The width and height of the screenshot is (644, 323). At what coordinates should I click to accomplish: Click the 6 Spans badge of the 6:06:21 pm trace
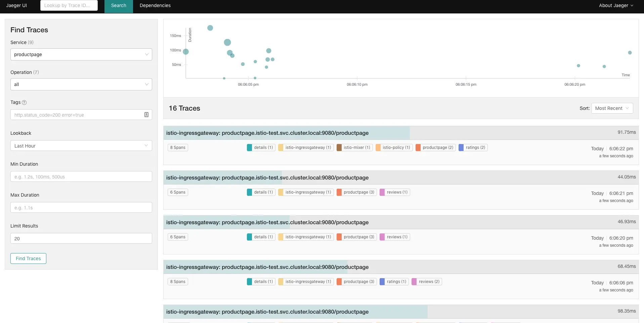click(x=178, y=192)
